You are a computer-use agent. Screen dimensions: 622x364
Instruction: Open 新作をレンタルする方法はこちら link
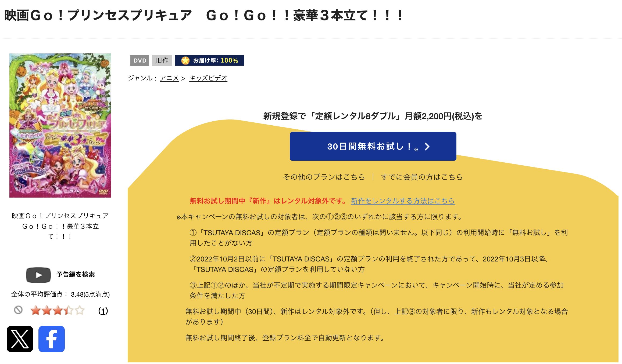pyautogui.click(x=403, y=201)
